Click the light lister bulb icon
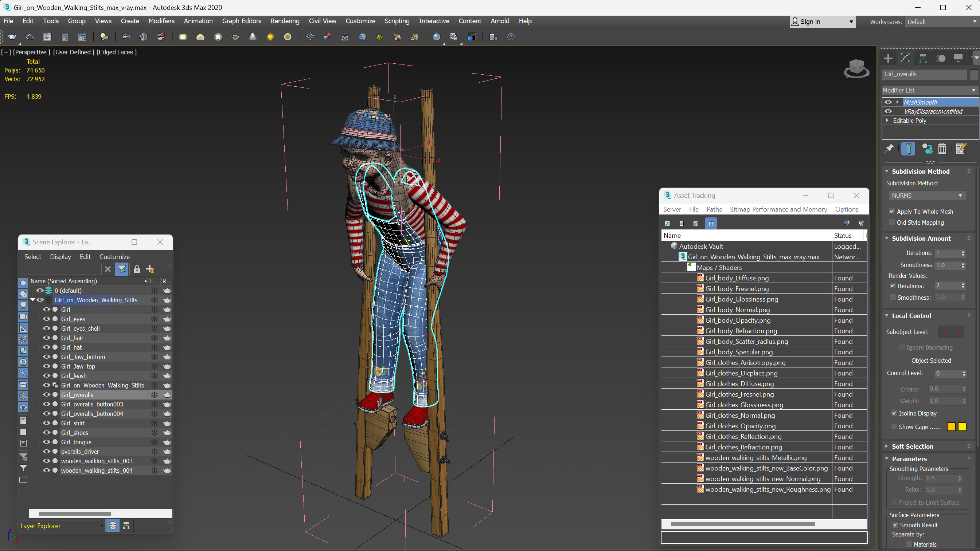The width and height of the screenshot is (980, 551). click(104, 37)
